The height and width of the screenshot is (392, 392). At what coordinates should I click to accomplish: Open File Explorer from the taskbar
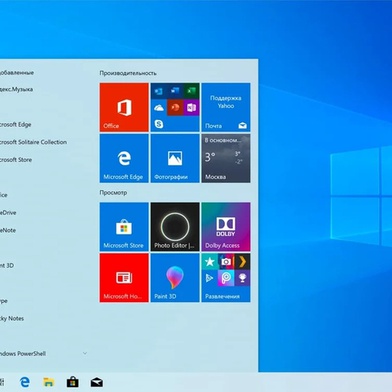coord(49,382)
